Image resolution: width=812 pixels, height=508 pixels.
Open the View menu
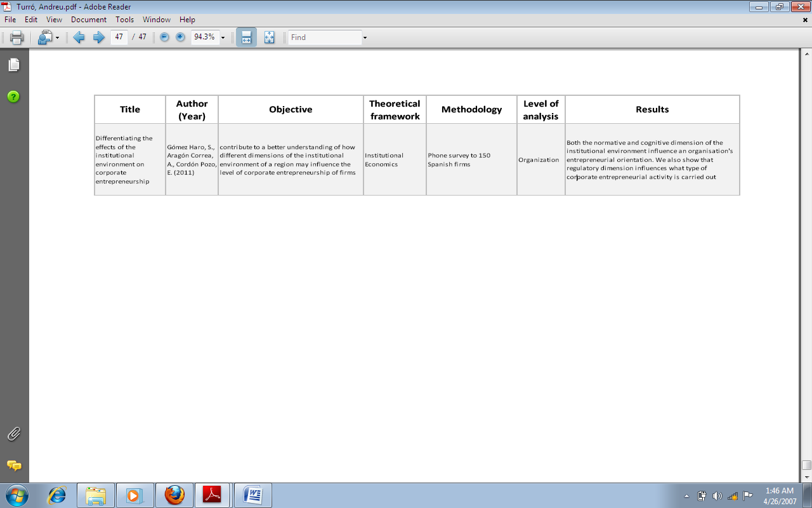coord(54,20)
